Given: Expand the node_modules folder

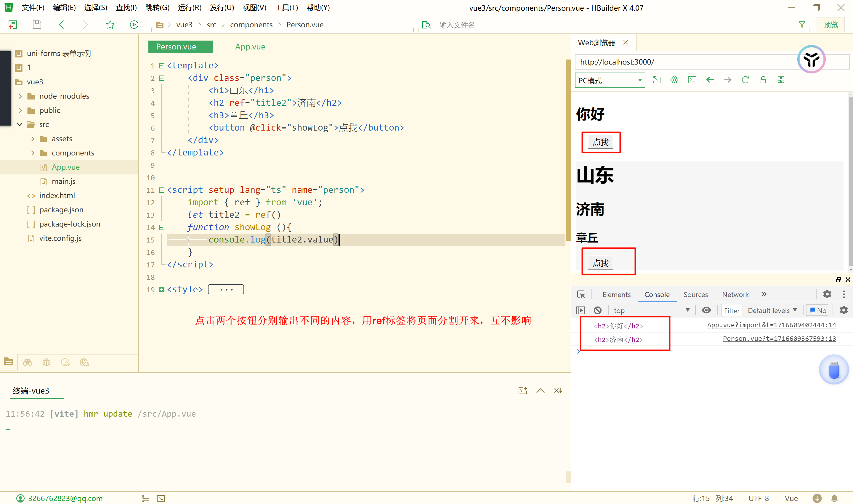Looking at the screenshot, I should click(x=20, y=96).
